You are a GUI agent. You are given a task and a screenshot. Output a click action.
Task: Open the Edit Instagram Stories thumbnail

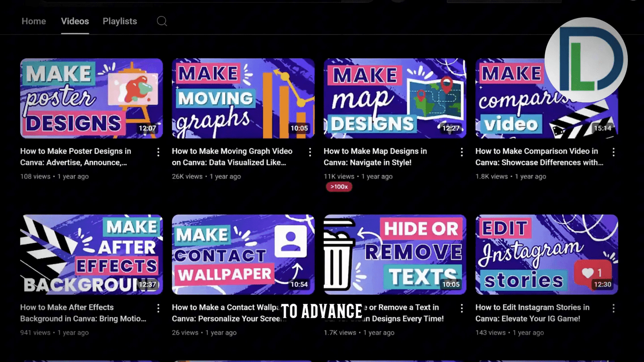coord(547,255)
